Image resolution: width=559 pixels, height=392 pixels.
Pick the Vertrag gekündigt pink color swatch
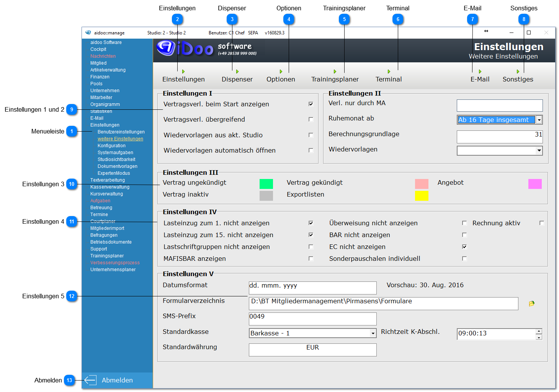coord(422,184)
